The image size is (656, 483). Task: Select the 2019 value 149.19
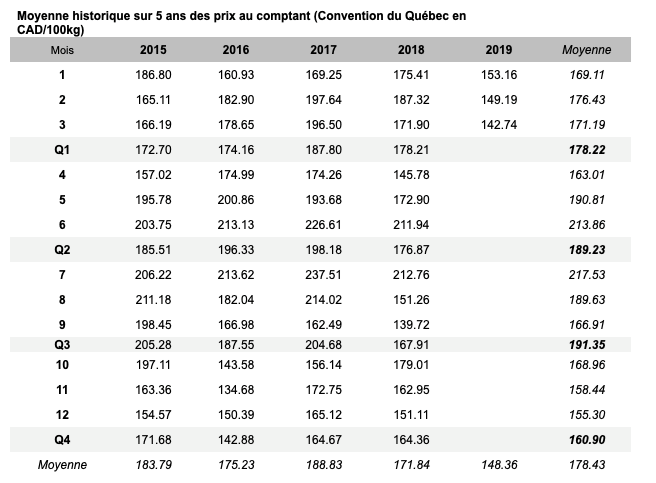[x=498, y=100]
